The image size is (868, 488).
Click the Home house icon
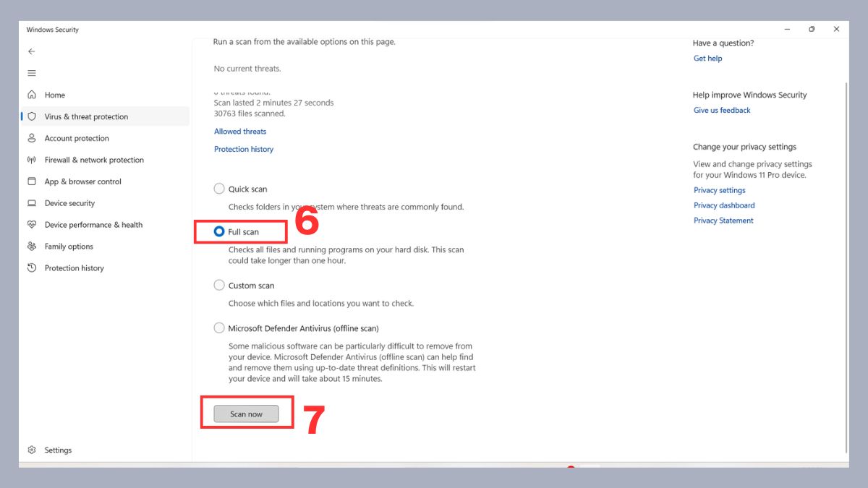pyautogui.click(x=32, y=95)
